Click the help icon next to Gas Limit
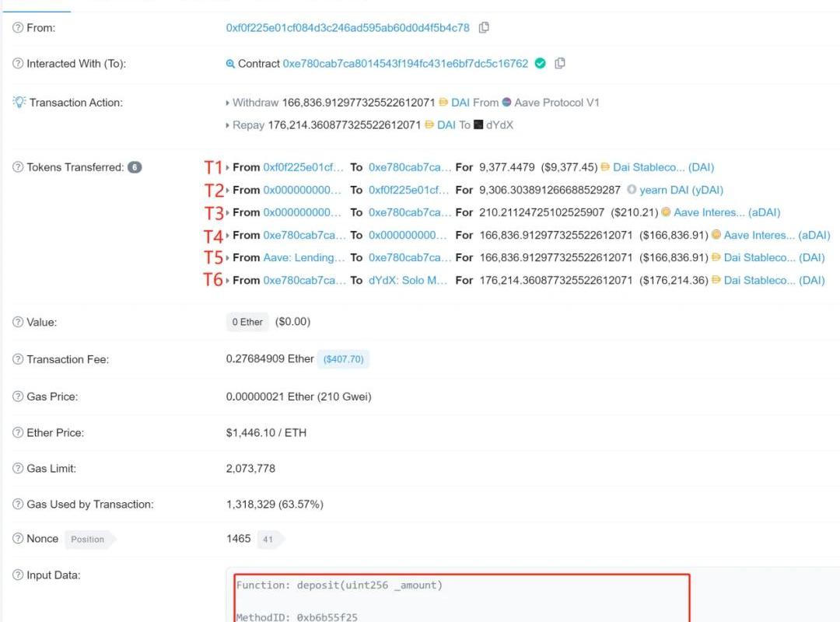This screenshot has width=840, height=622. pyautogui.click(x=18, y=468)
